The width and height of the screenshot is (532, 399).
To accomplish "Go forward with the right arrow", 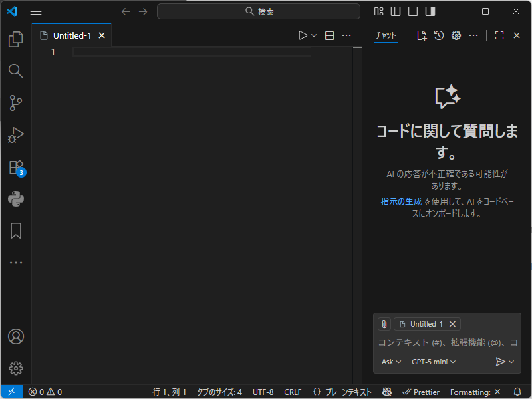I will (143, 11).
